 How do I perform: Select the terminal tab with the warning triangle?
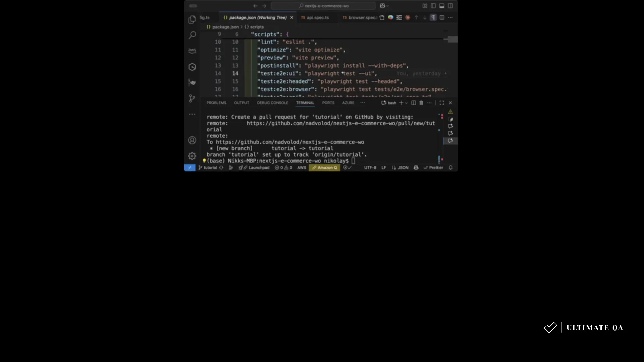click(450, 112)
